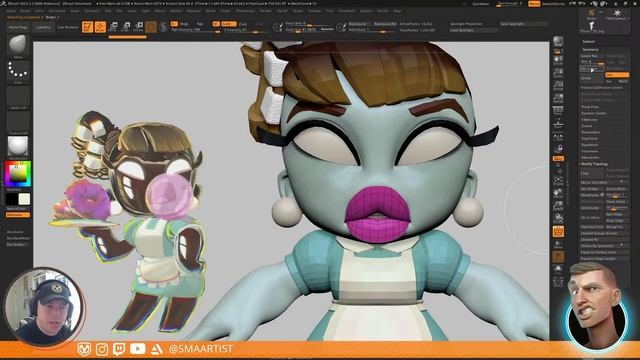Toggle Edit mode button
Image resolution: width=640 pixels, height=360 pixels.
point(88,27)
